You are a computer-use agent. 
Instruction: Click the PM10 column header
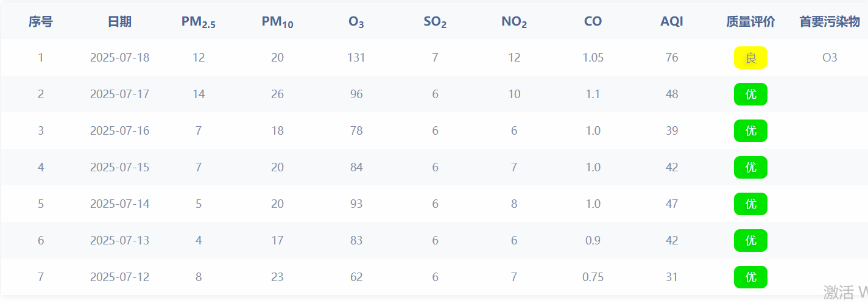pos(278,23)
